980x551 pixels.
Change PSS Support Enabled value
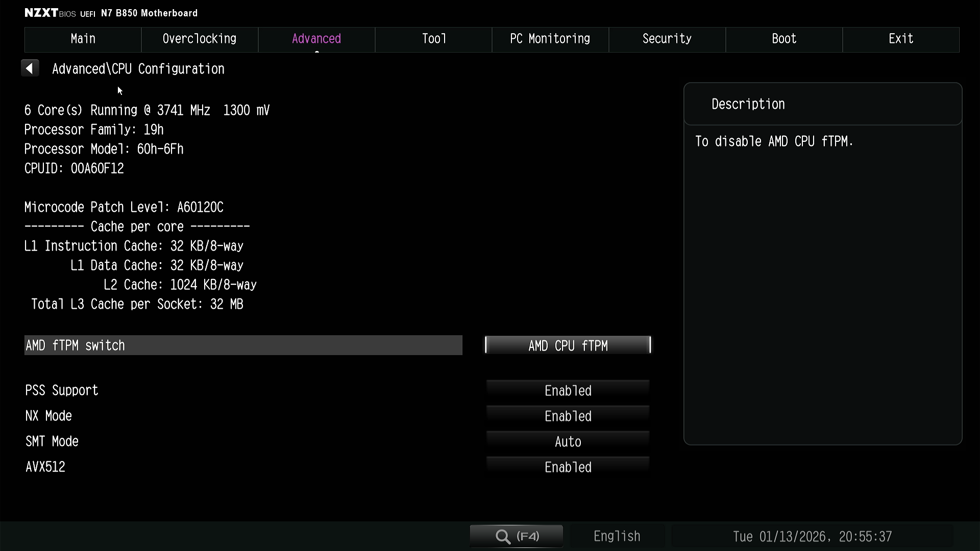pyautogui.click(x=568, y=391)
